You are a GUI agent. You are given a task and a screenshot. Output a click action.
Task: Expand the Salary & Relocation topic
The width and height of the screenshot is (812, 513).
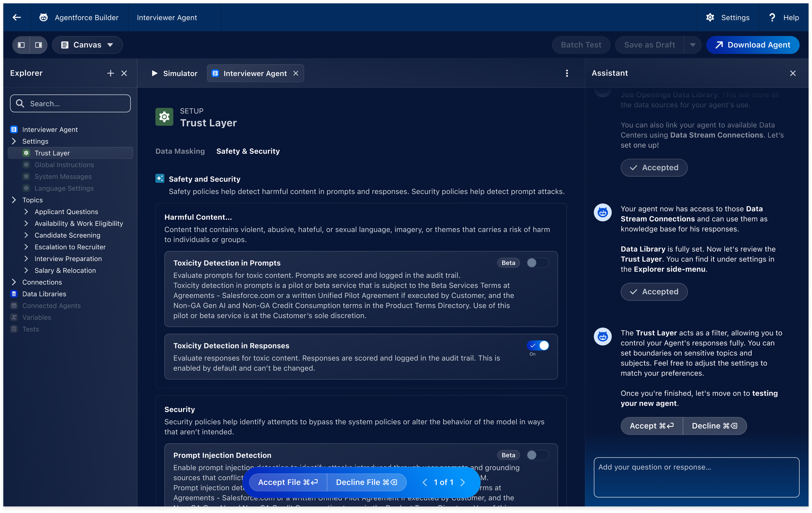point(26,270)
